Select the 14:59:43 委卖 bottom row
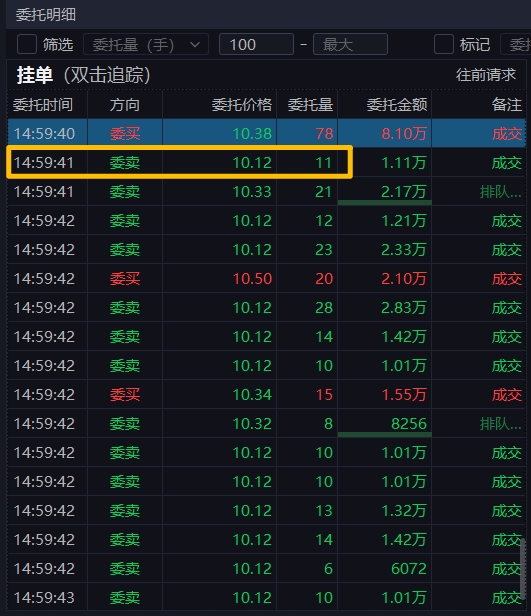The width and height of the screenshot is (531, 616). (266, 597)
